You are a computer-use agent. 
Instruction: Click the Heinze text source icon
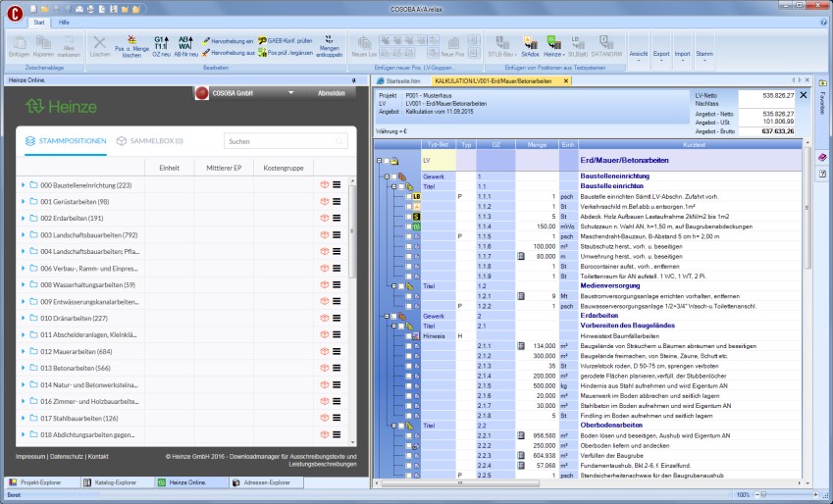[x=553, y=45]
